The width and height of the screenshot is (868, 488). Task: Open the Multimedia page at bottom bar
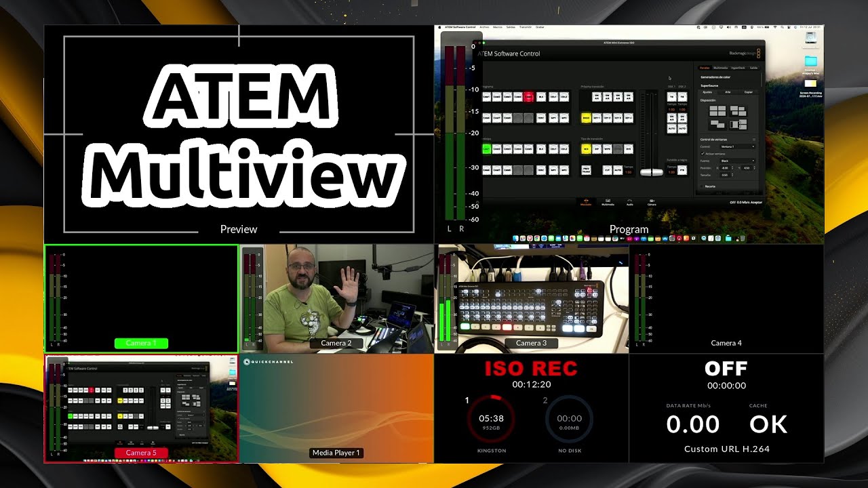(608, 202)
